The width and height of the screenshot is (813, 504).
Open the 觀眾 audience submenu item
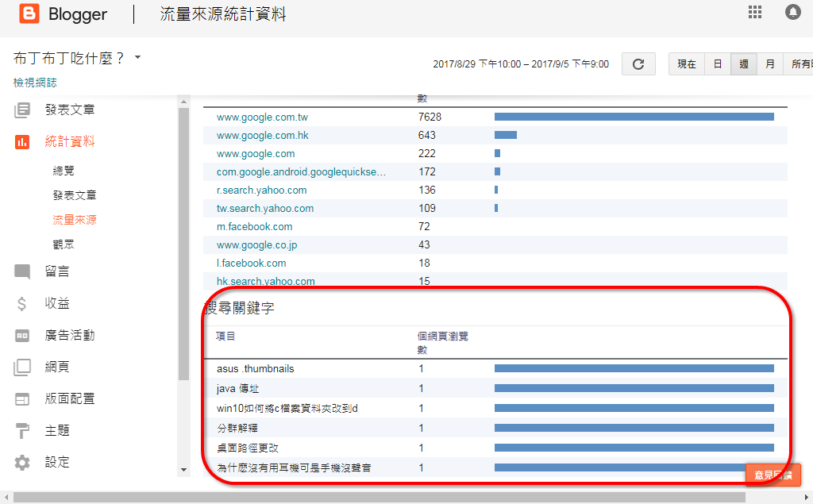pyautogui.click(x=64, y=244)
